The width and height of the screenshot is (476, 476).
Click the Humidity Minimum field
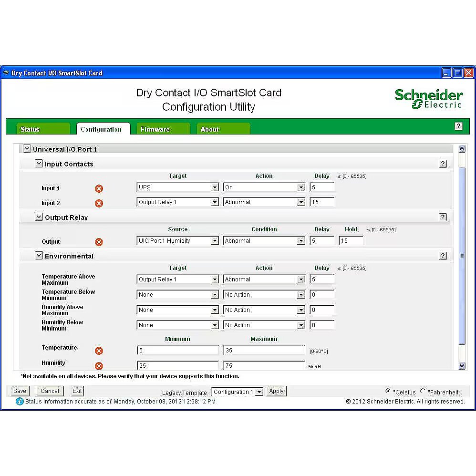(177, 365)
